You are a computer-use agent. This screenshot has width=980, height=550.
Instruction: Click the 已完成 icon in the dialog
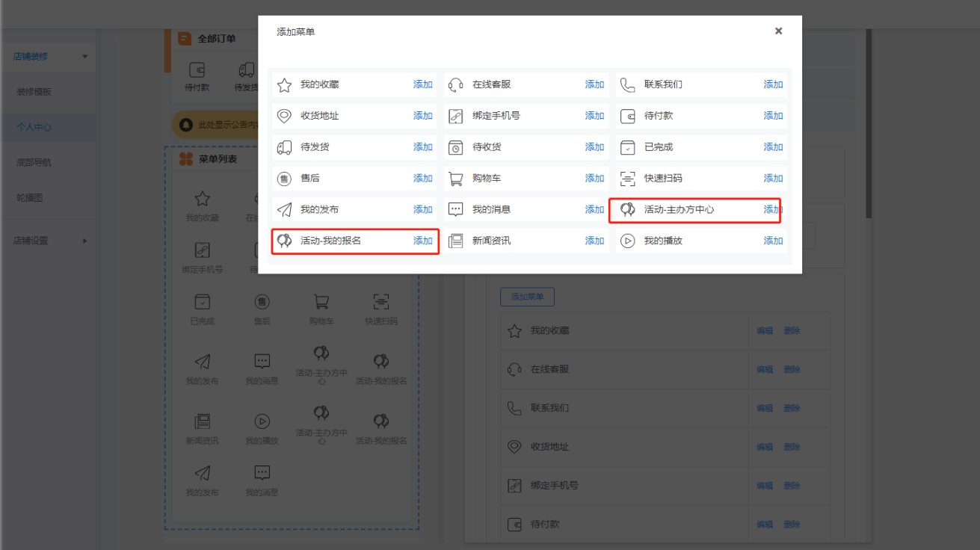627,147
